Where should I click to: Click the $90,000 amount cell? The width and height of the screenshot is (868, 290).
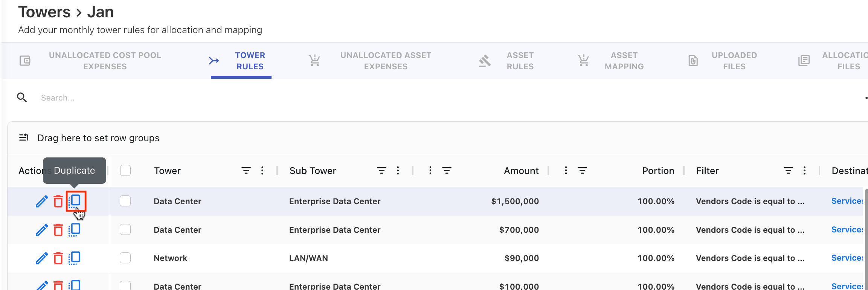point(522,258)
